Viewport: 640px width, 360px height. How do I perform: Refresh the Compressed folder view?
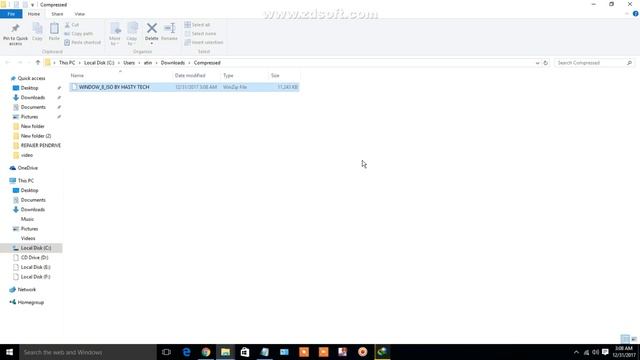[546, 63]
